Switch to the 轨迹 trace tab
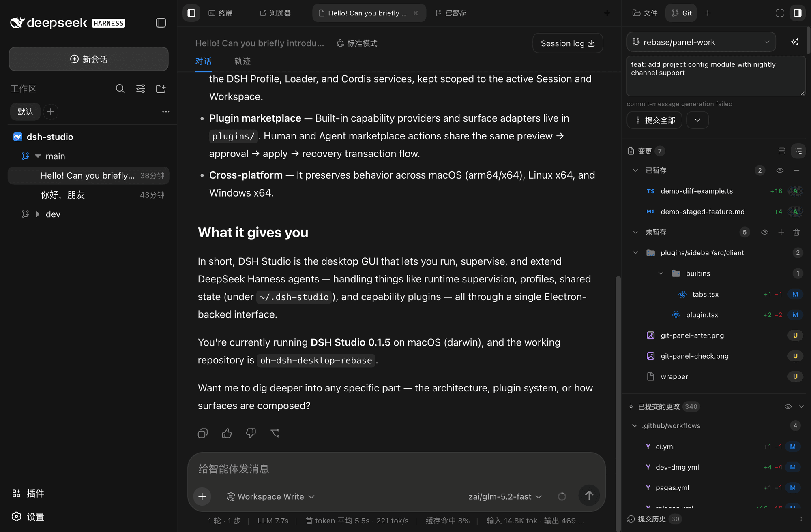The image size is (811, 532). point(242,61)
